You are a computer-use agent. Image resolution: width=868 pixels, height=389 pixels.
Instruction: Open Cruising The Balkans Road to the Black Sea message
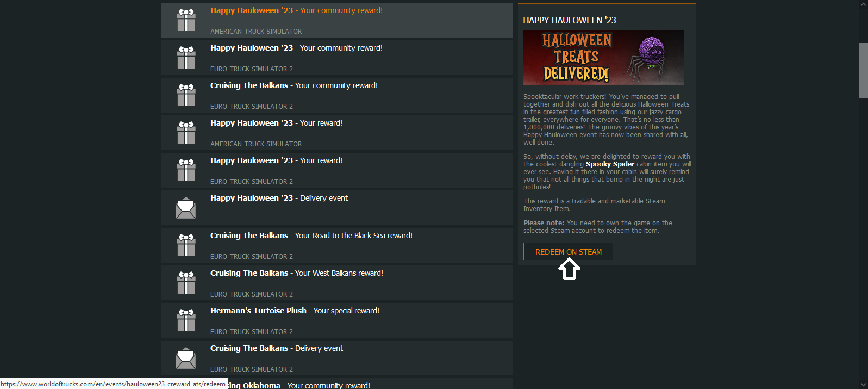[x=337, y=245]
